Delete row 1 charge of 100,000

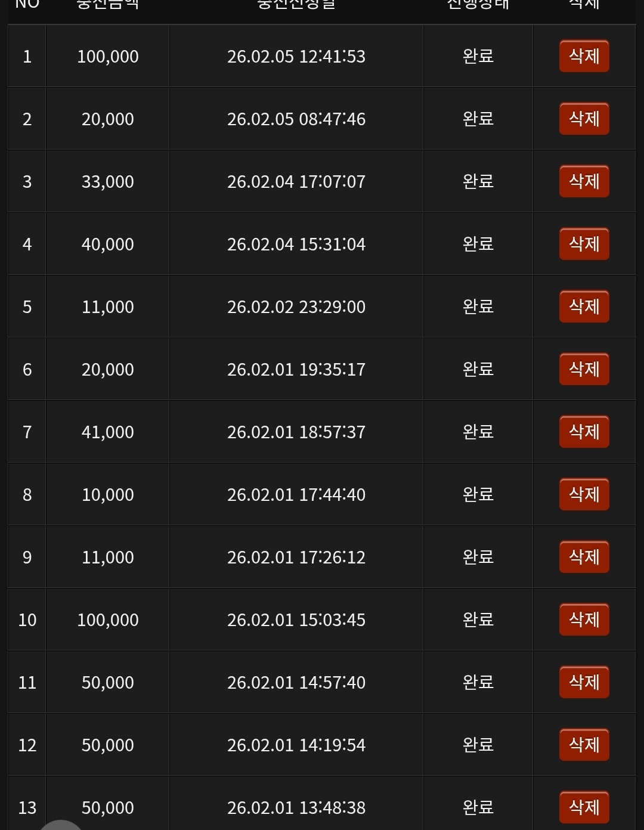tap(584, 56)
